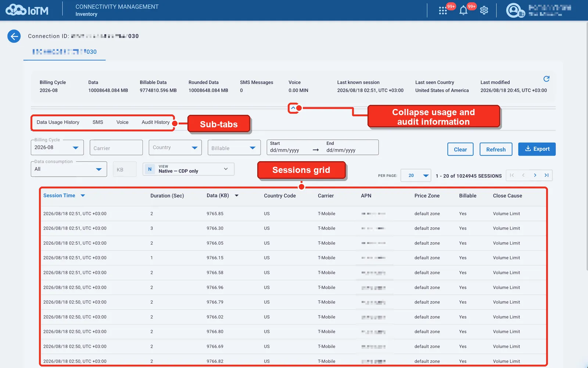
Task: Click the data value 9766.02
Action: (x=215, y=317)
